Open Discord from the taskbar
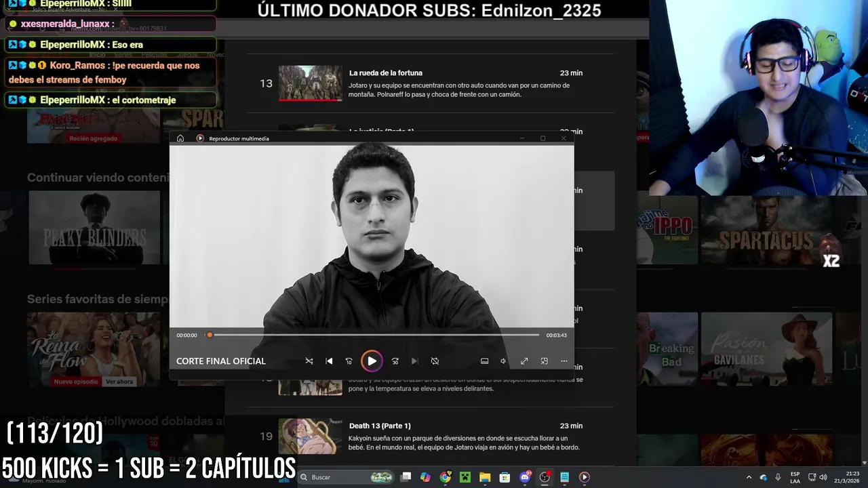 525,477
